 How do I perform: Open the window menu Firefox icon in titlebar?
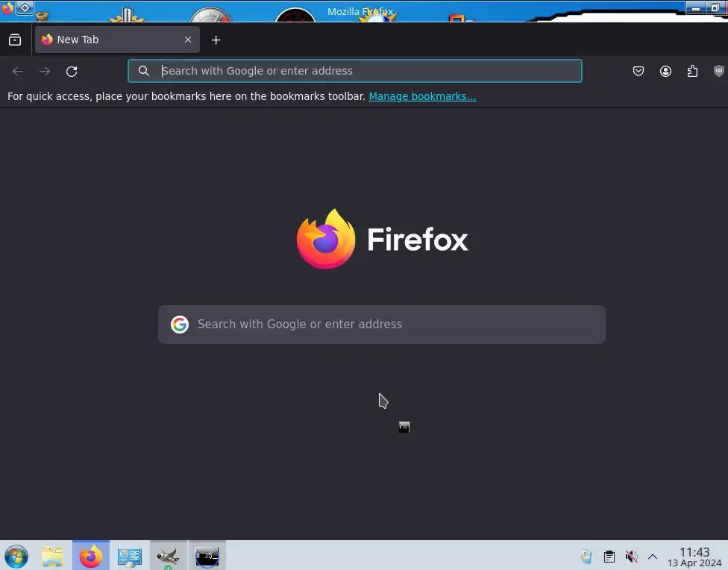tap(7, 8)
